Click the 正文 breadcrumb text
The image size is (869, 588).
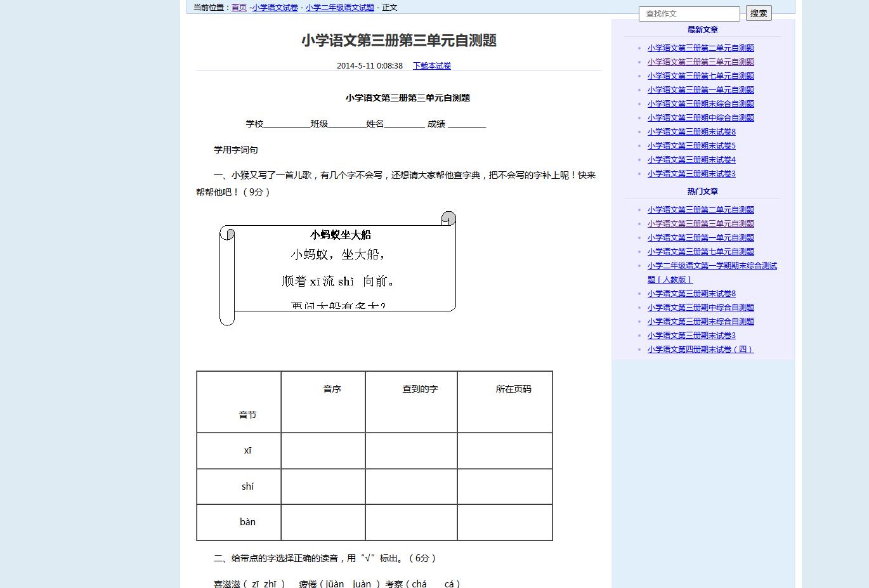tap(389, 8)
